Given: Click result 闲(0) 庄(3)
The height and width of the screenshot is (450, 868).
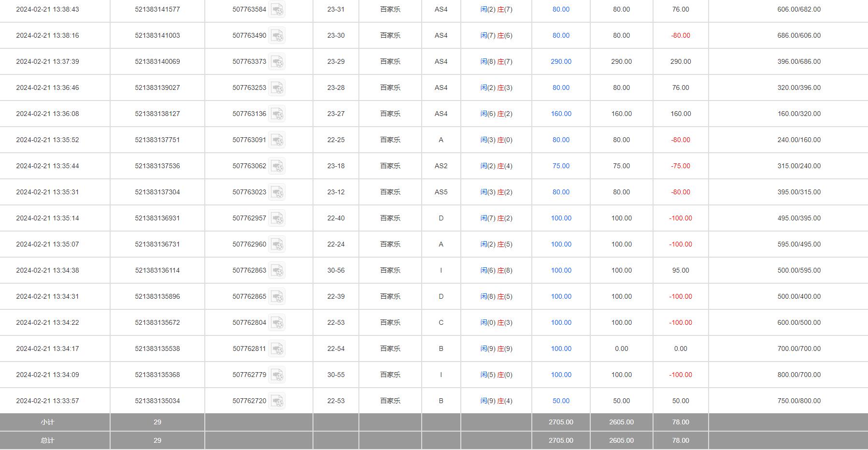Looking at the screenshot, I should pos(496,322).
